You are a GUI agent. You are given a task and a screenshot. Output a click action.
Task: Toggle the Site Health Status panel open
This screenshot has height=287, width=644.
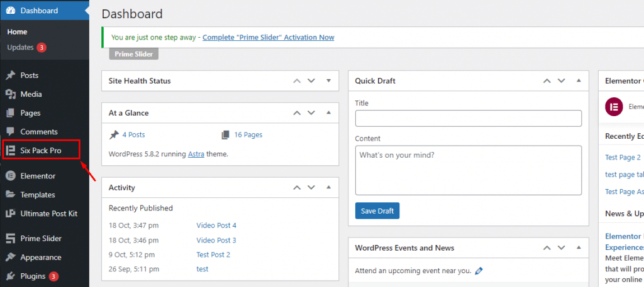328,81
